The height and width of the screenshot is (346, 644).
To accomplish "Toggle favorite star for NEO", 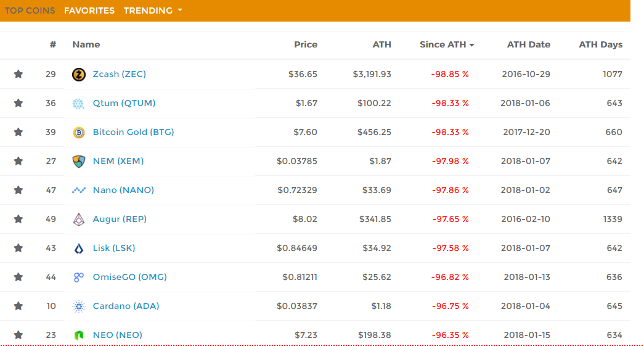I will [18, 335].
